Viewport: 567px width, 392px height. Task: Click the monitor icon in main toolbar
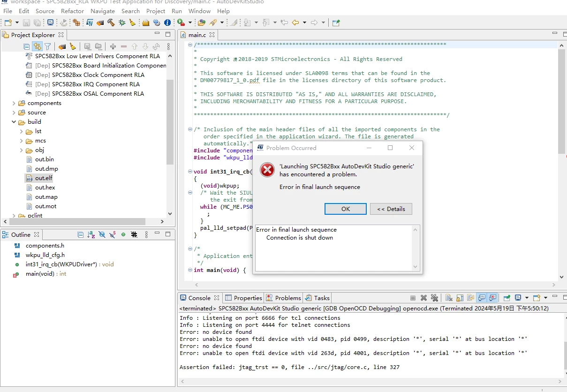pyautogui.click(x=51, y=23)
